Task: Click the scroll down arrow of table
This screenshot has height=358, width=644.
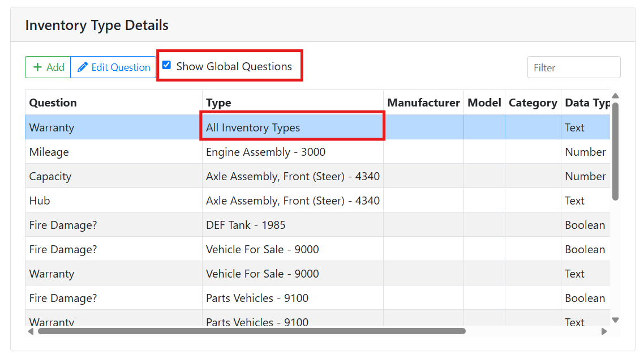Action: pyautogui.click(x=615, y=320)
